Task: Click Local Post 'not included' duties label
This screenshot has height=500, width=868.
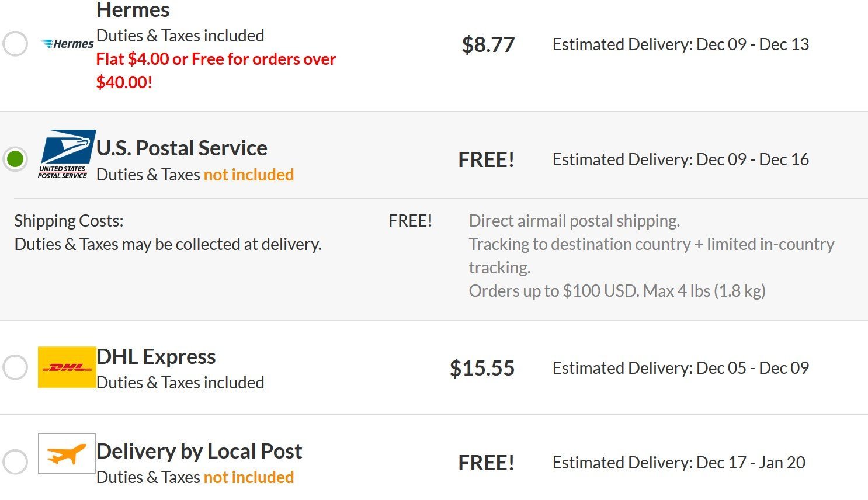Action: [x=248, y=477]
